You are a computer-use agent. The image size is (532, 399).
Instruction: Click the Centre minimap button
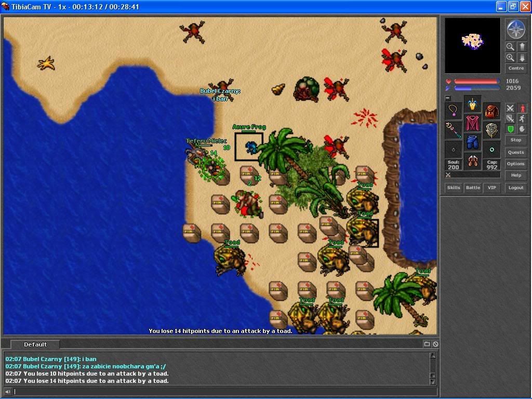point(516,68)
